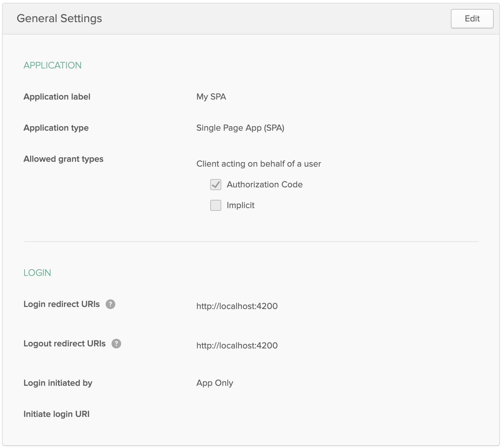Click the App Only value
The width and height of the screenshot is (502, 448).
click(x=215, y=383)
